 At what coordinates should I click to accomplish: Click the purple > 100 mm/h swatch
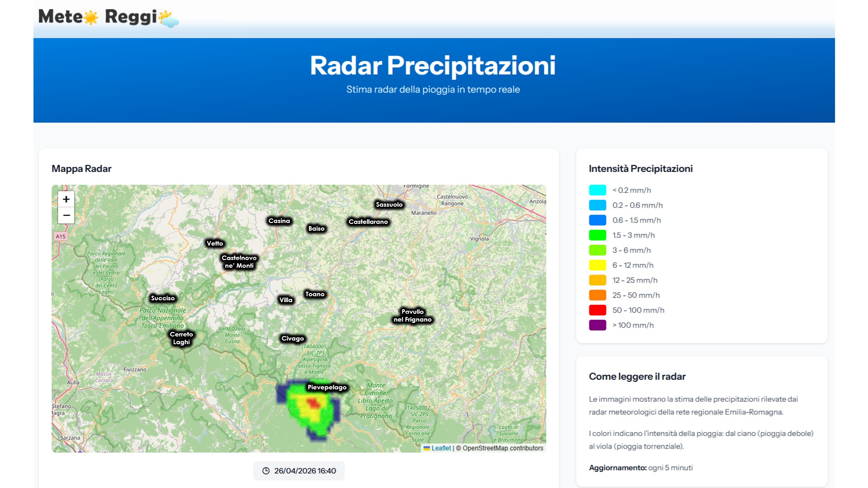pos(597,325)
